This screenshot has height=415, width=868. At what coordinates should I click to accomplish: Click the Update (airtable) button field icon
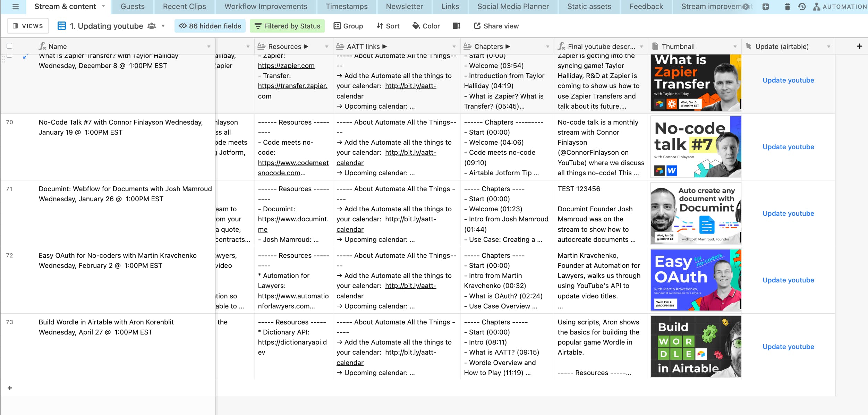(749, 46)
